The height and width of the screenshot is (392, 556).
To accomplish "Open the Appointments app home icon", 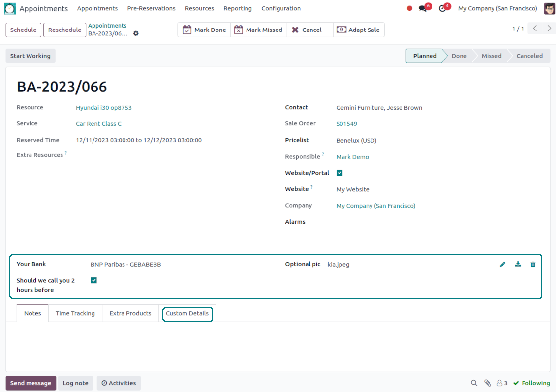I will click(9, 8).
